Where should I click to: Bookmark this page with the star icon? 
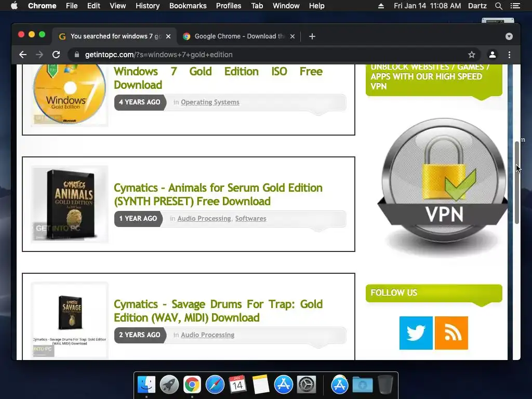click(x=472, y=55)
